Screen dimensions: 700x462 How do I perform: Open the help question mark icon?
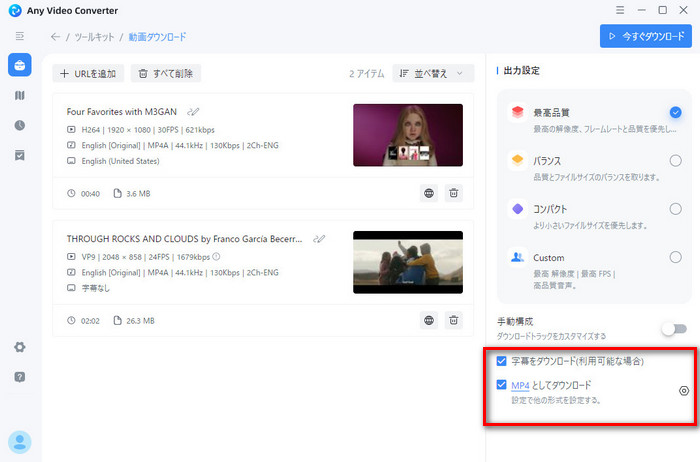point(20,377)
